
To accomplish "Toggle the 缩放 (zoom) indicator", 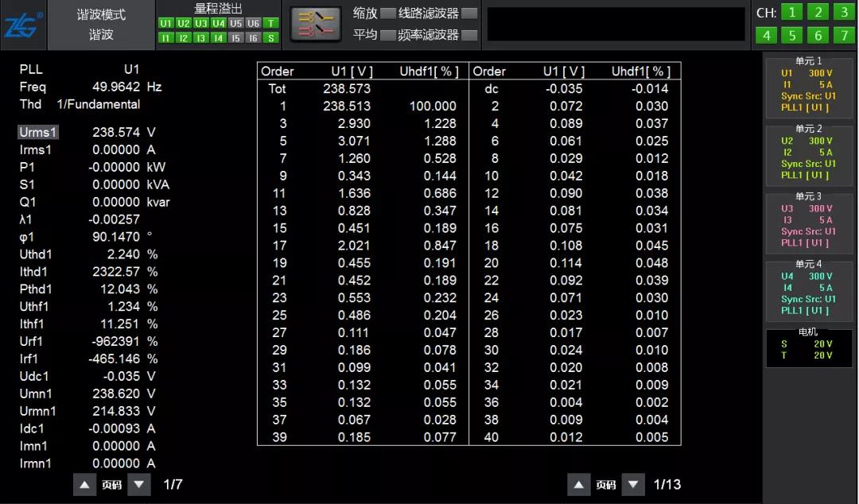I will 387,13.
